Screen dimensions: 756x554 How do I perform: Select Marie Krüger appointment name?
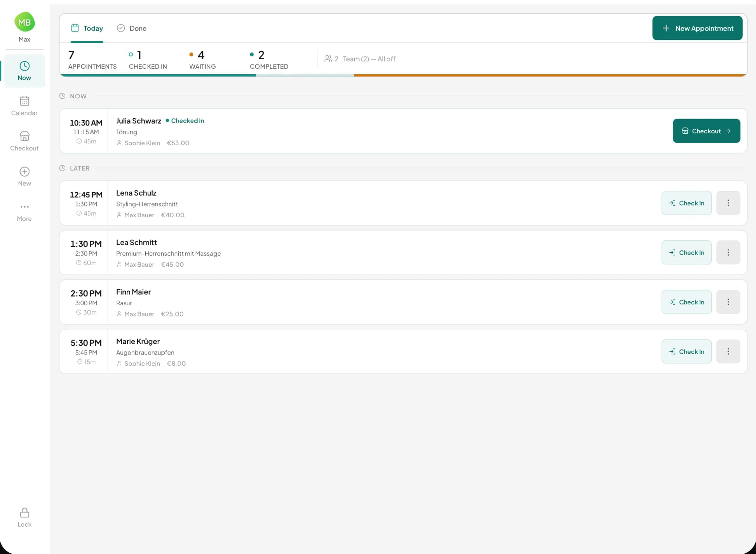tap(138, 341)
